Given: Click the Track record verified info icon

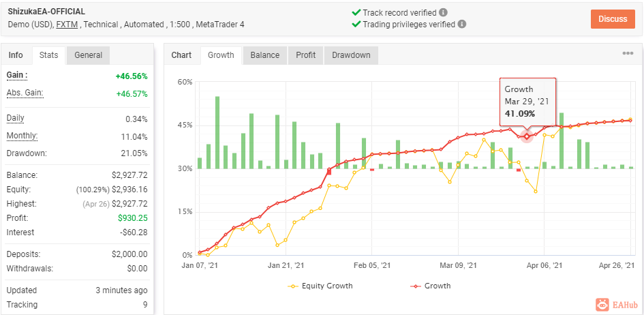Looking at the screenshot, I should pyautogui.click(x=443, y=12).
